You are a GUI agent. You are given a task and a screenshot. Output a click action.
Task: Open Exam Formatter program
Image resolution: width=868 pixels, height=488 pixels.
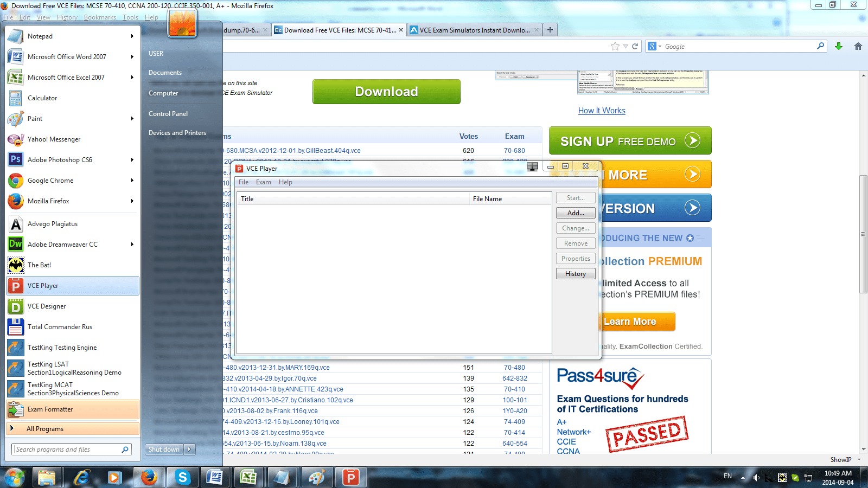(x=73, y=409)
